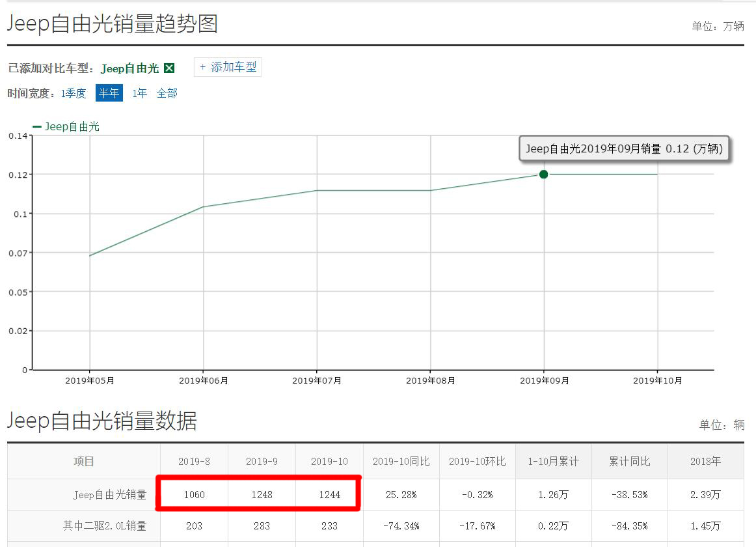Screen dimensions: 756x547
Task: Select the 半年 time range
Action: (x=109, y=93)
